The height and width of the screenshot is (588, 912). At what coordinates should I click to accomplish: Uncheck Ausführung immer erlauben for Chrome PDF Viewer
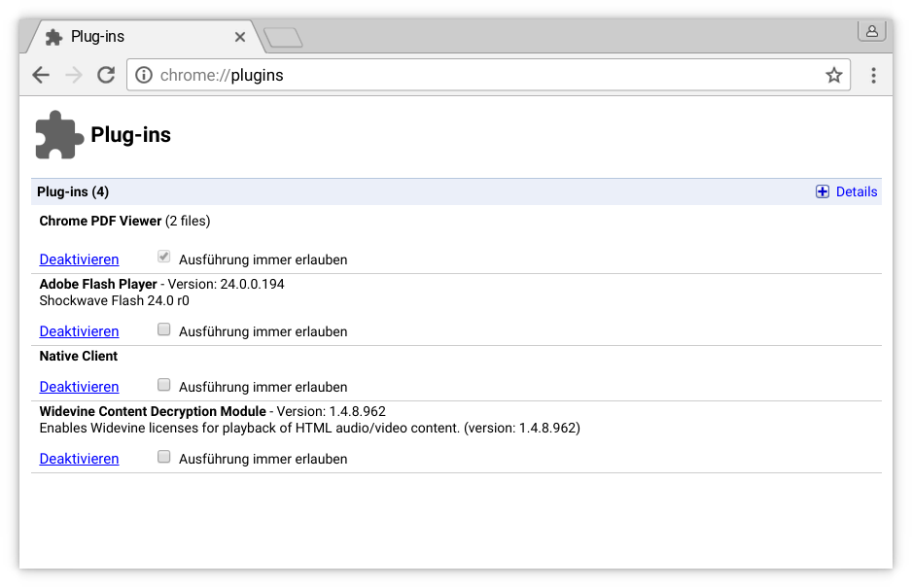(x=163, y=256)
